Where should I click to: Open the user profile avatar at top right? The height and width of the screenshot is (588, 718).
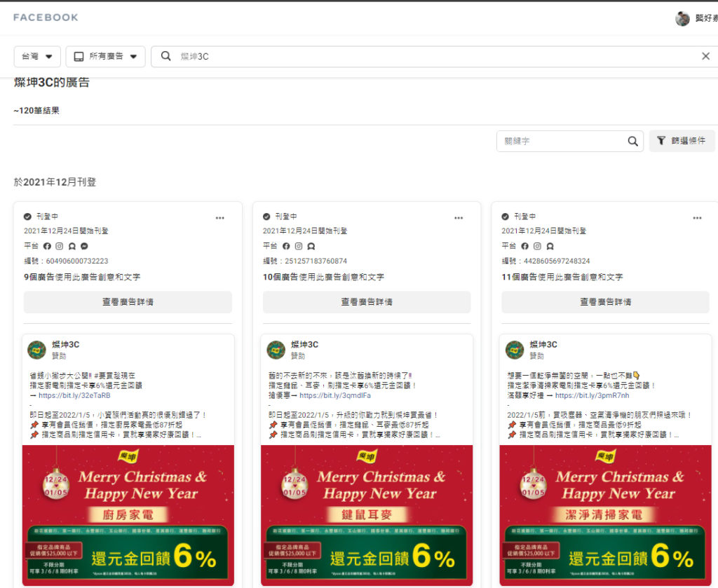(682, 19)
